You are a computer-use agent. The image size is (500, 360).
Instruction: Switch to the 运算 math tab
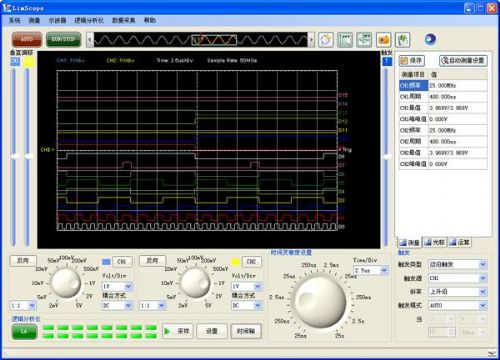pos(460,243)
